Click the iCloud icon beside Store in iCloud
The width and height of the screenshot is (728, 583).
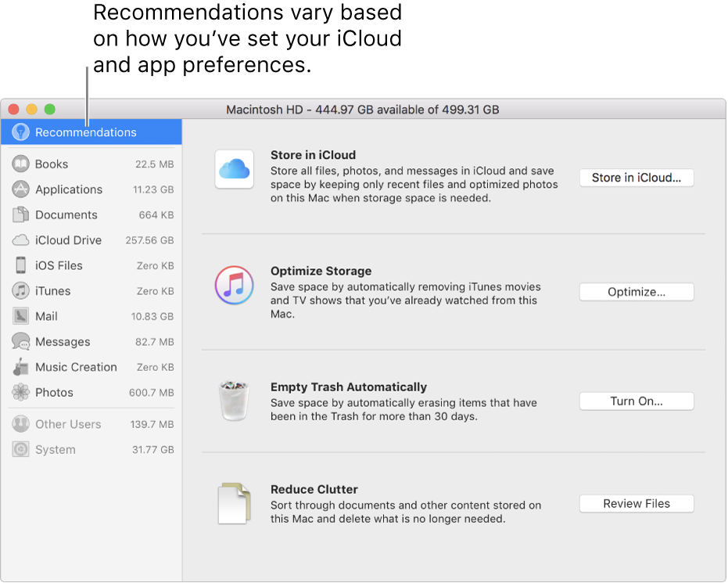point(234,169)
